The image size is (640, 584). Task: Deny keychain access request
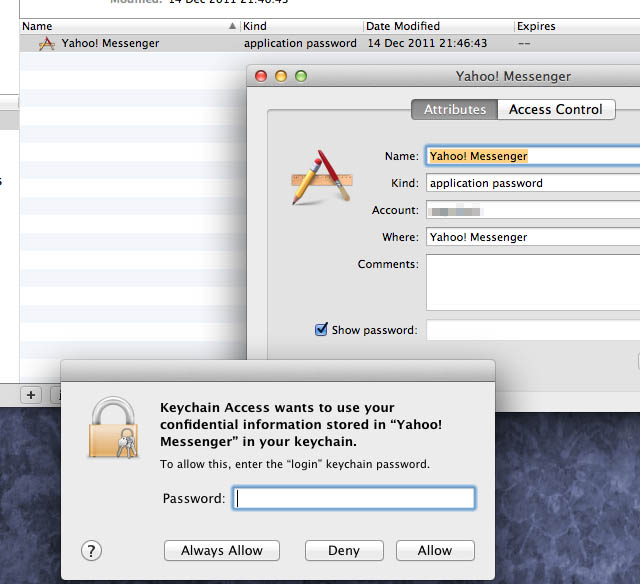pos(344,551)
